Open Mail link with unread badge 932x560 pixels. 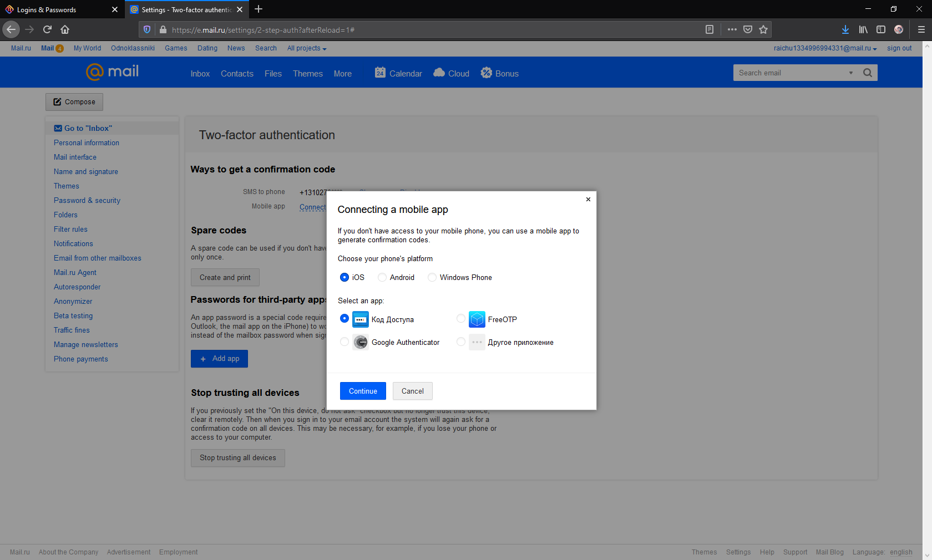(52, 48)
